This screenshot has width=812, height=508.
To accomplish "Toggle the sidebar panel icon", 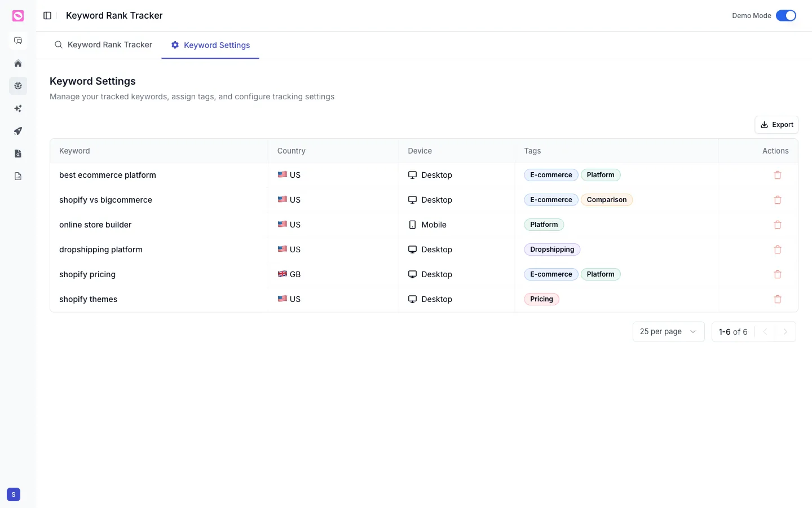I will click(47, 16).
